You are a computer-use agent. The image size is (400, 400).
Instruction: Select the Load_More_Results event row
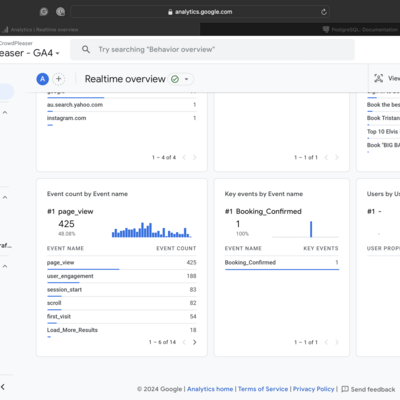tap(122, 331)
